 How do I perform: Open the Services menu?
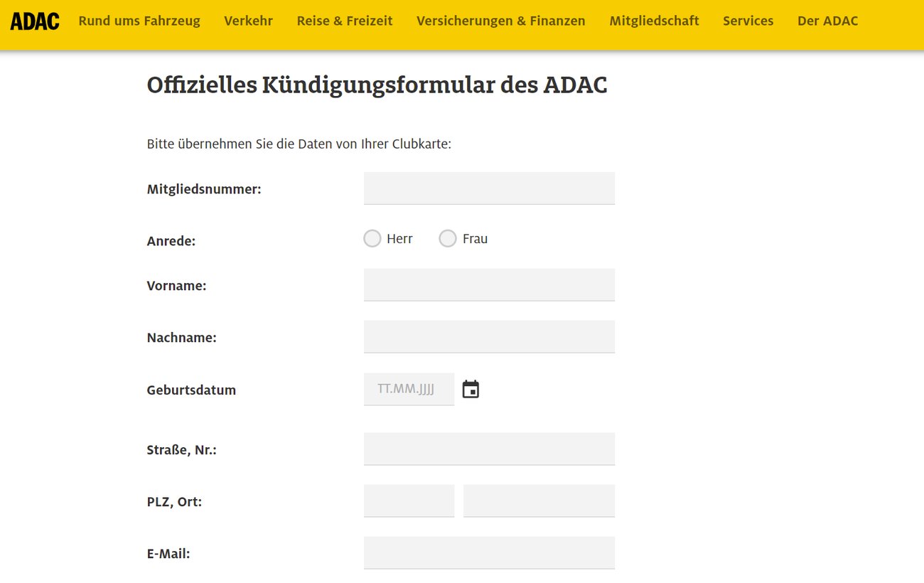point(748,21)
